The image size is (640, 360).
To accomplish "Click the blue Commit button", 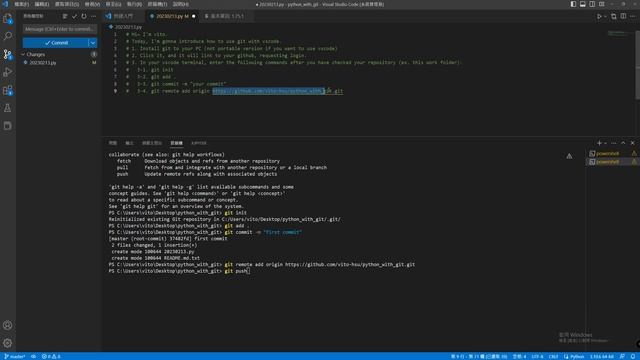I will (56, 43).
